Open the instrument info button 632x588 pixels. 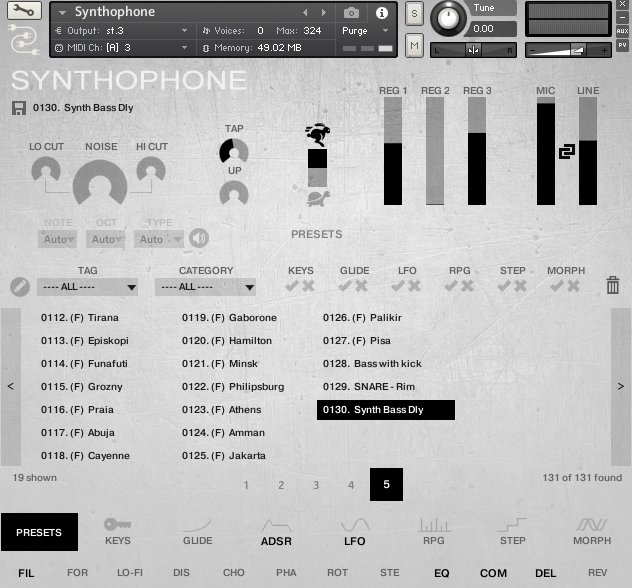click(x=381, y=13)
